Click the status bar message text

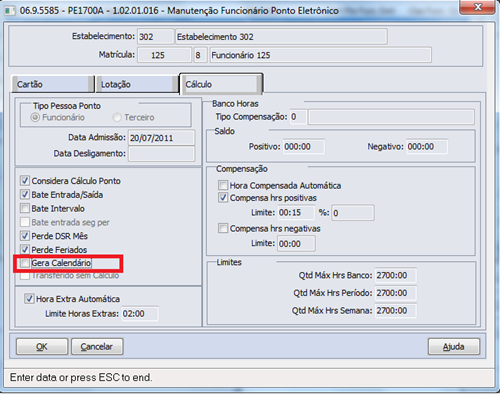click(81, 377)
